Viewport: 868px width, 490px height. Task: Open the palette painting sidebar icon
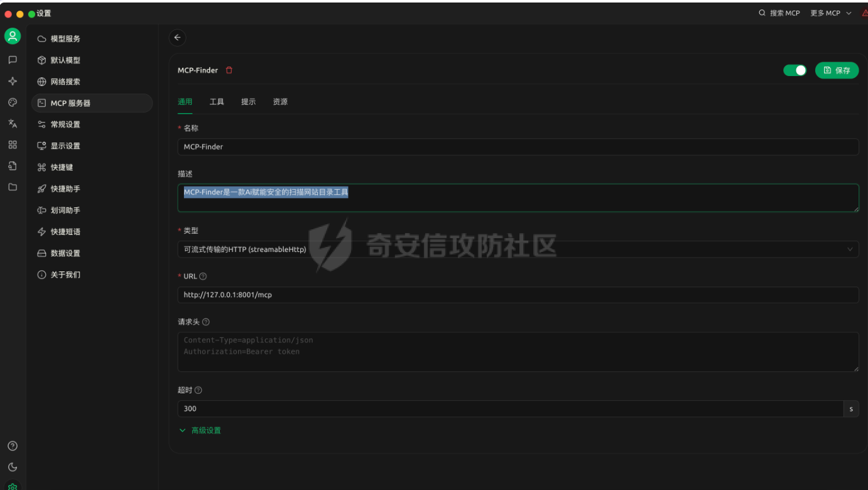click(13, 102)
